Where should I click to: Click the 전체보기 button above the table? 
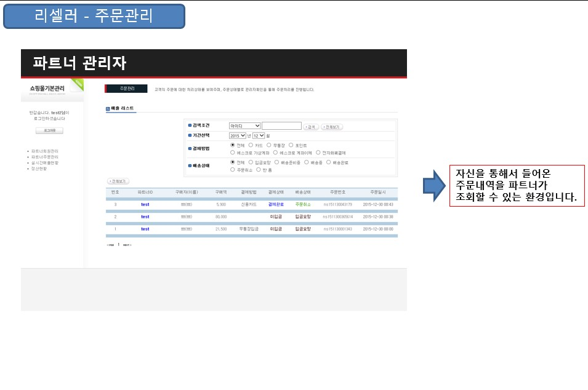(118, 181)
